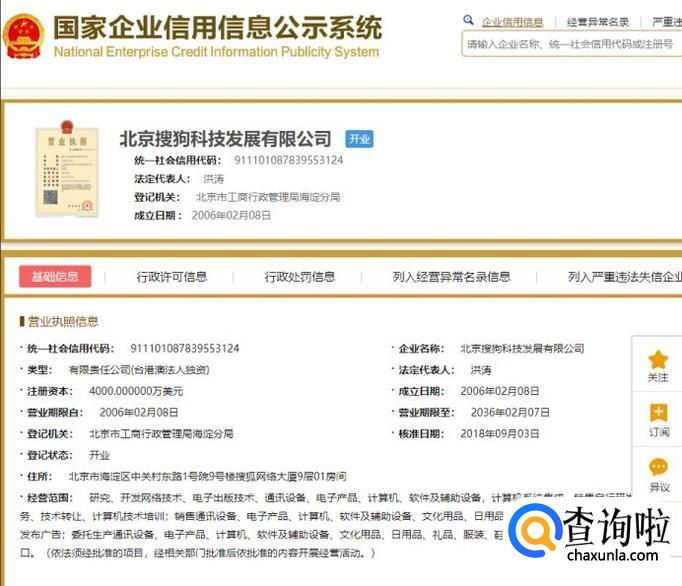Click the 经营范围 label
Image resolution: width=682 pixels, height=586 pixels.
coord(50,498)
